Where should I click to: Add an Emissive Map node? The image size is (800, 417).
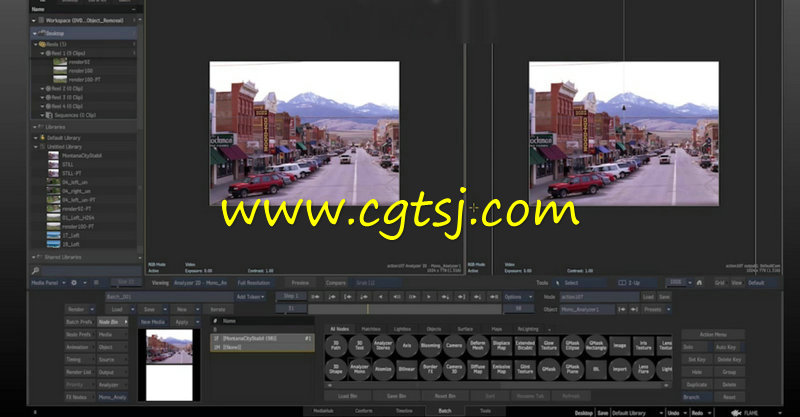[x=501, y=369]
